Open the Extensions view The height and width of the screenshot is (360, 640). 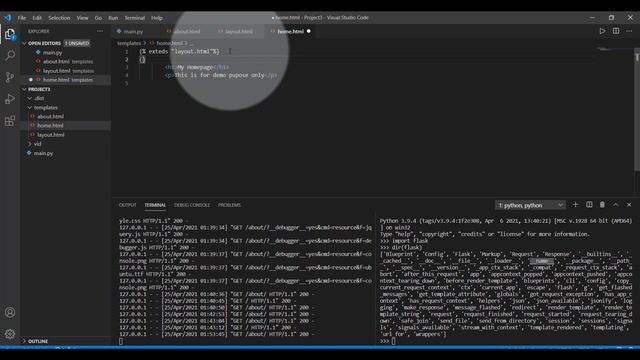click(10, 121)
